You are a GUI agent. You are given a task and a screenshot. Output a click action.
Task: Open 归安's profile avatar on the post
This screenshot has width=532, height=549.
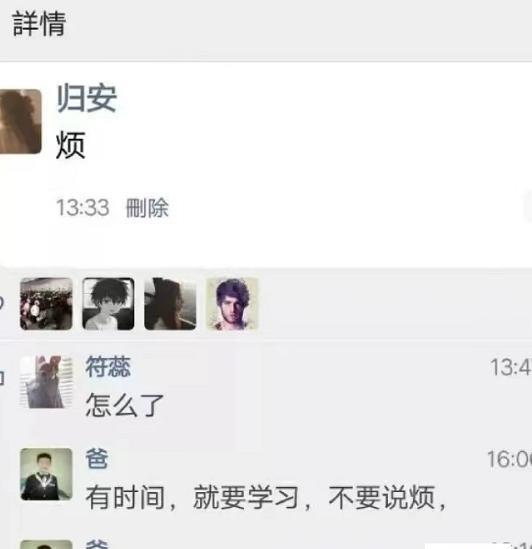pos(20,121)
